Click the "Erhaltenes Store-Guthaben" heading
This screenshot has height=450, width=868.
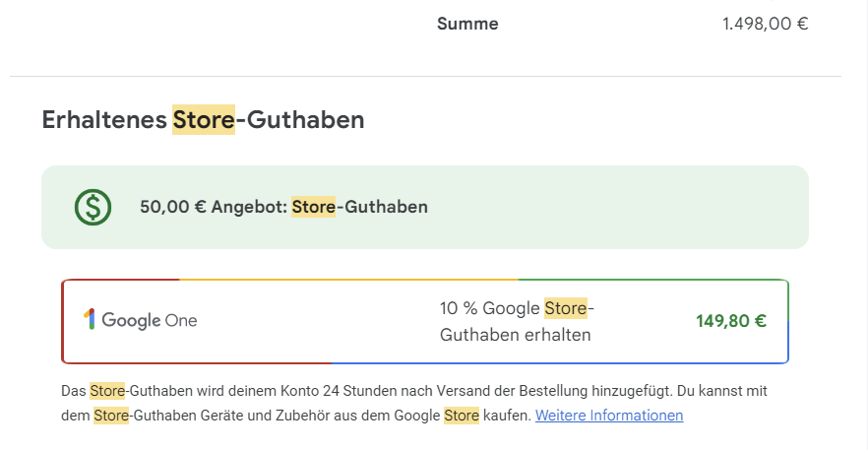coord(203,120)
